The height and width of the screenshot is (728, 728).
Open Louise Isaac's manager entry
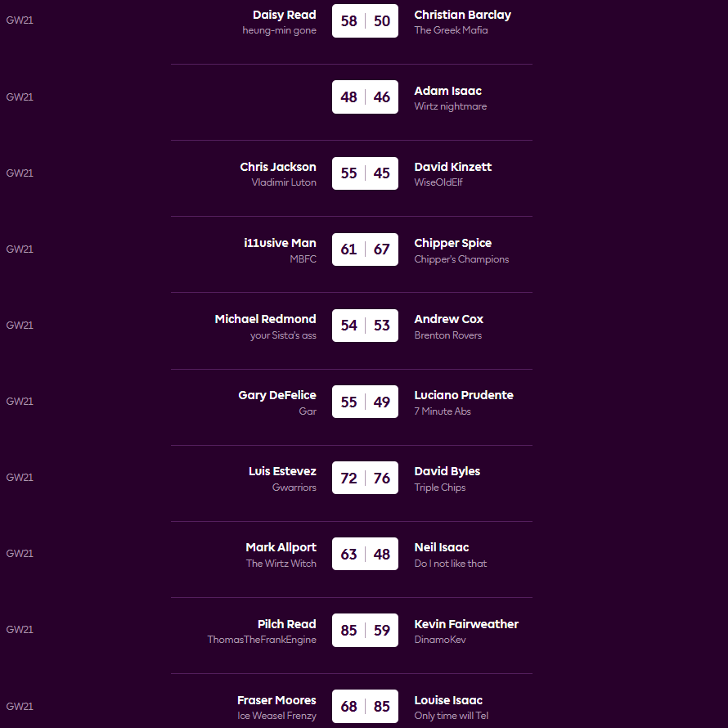[448, 700]
